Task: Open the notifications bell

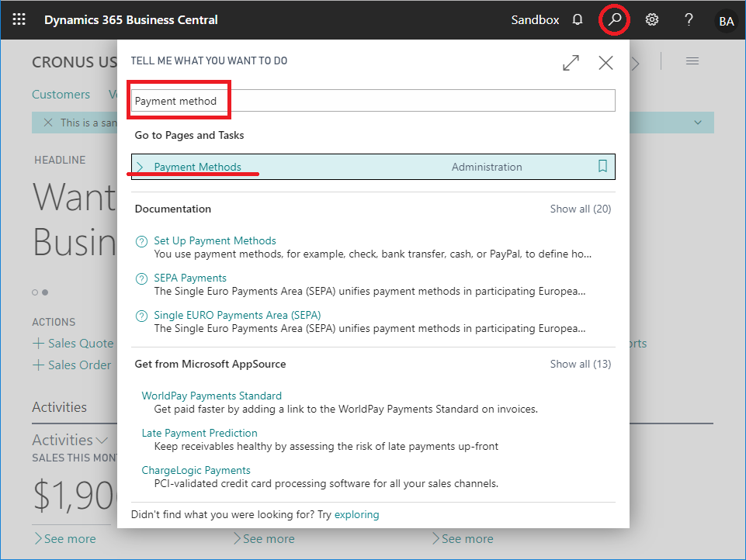Action: 577,19
